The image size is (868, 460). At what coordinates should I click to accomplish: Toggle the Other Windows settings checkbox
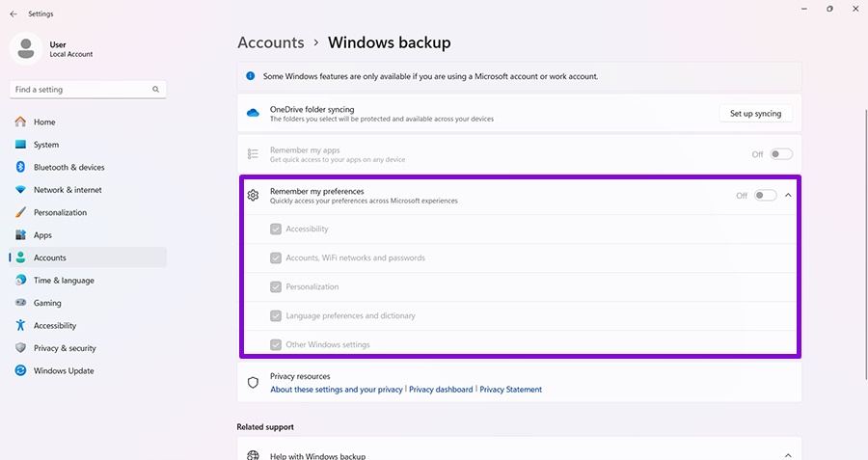276,345
